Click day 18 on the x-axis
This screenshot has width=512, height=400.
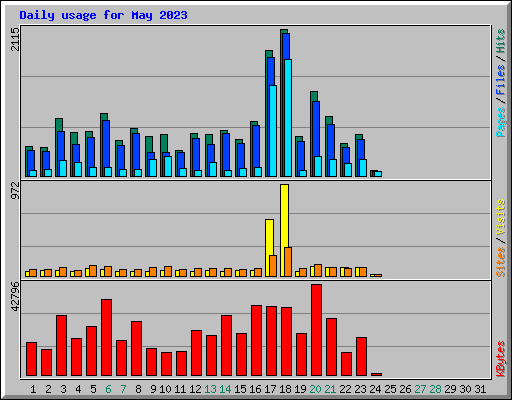pyautogui.click(x=285, y=389)
